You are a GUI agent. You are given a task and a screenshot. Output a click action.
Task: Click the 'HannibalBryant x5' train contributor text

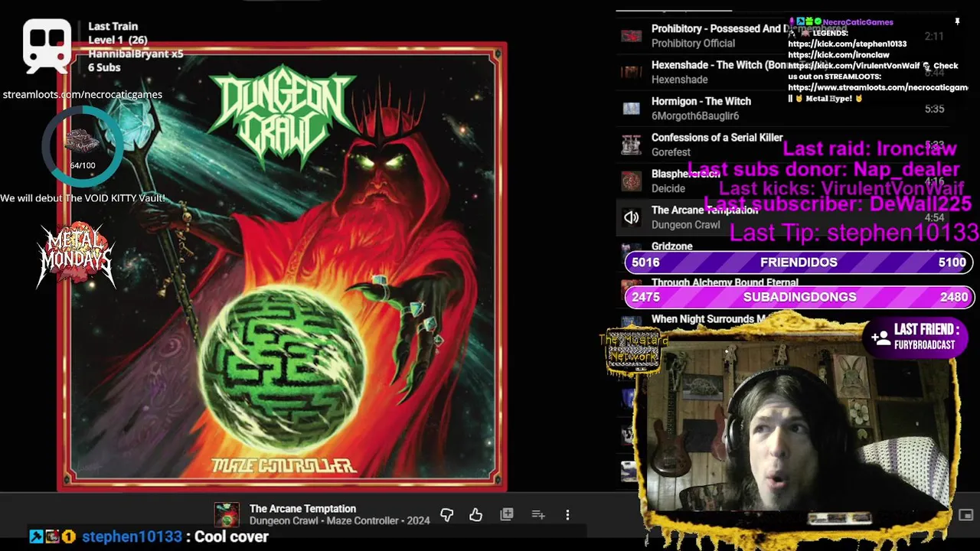tap(136, 54)
